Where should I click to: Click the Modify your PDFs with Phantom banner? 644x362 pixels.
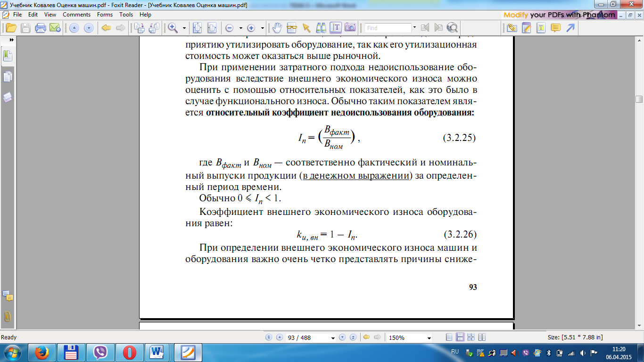[560, 15]
